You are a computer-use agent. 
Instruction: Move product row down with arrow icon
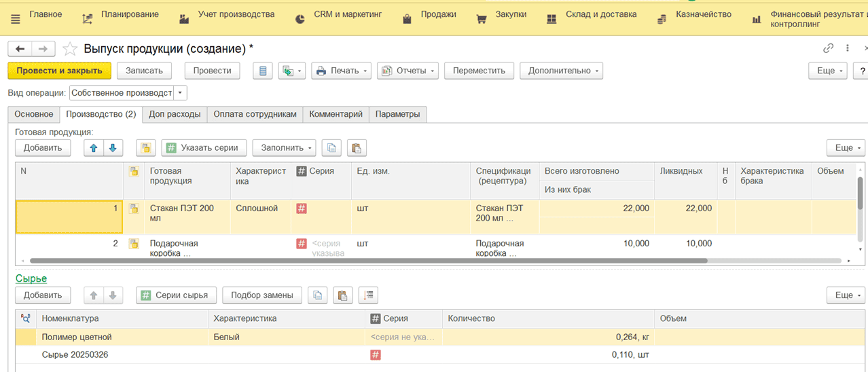[113, 148]
